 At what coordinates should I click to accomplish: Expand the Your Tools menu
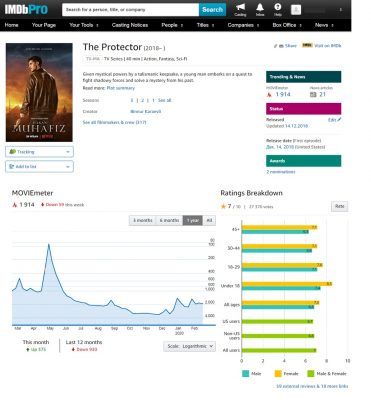tap(84, 25)
